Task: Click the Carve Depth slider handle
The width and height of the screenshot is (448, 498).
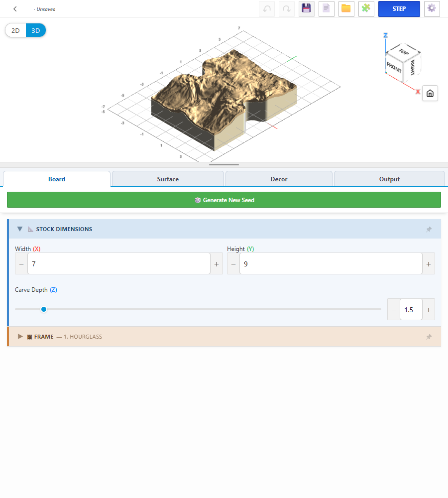Action: click(44, 309)
